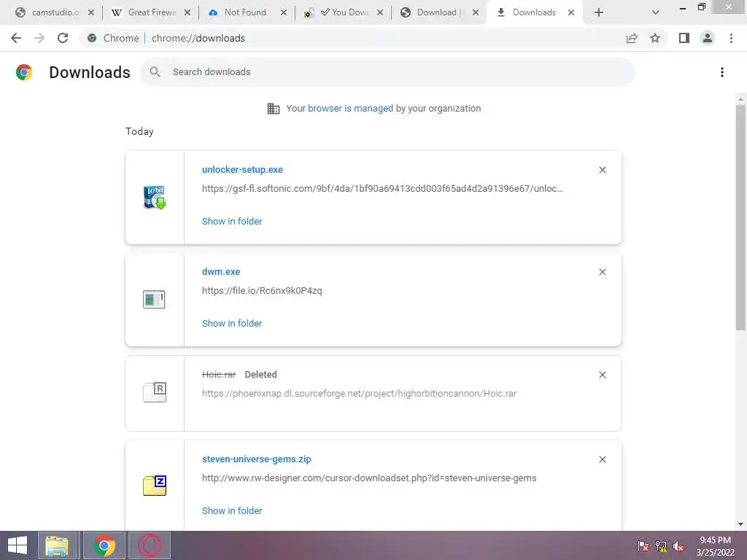Viewport: 747px width, 560px height.
Task: Click the dwm.exe file icon
Action: [x=154, y=299]
